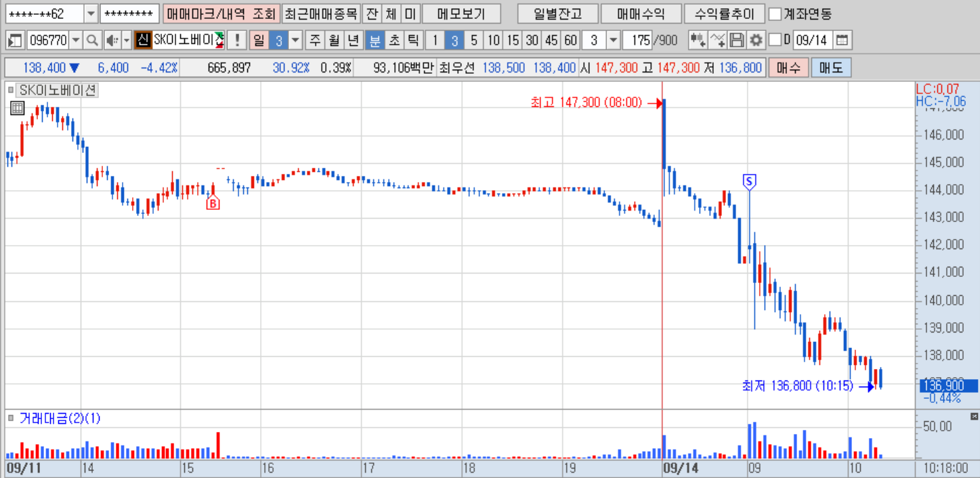Click the SK이노베이션 stock name field
The image size is (980, 478).
(x=188, y=41)
